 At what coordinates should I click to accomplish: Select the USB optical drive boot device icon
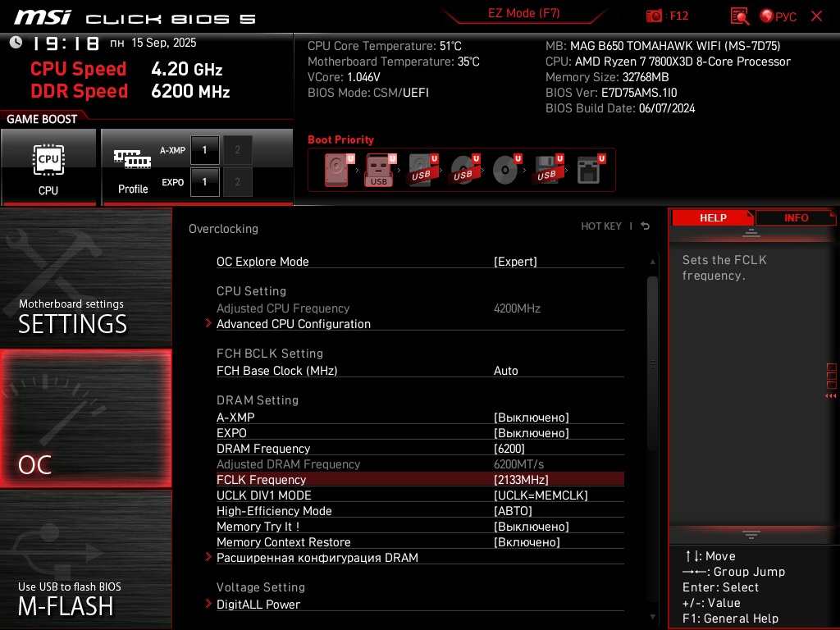pos(464,170)
